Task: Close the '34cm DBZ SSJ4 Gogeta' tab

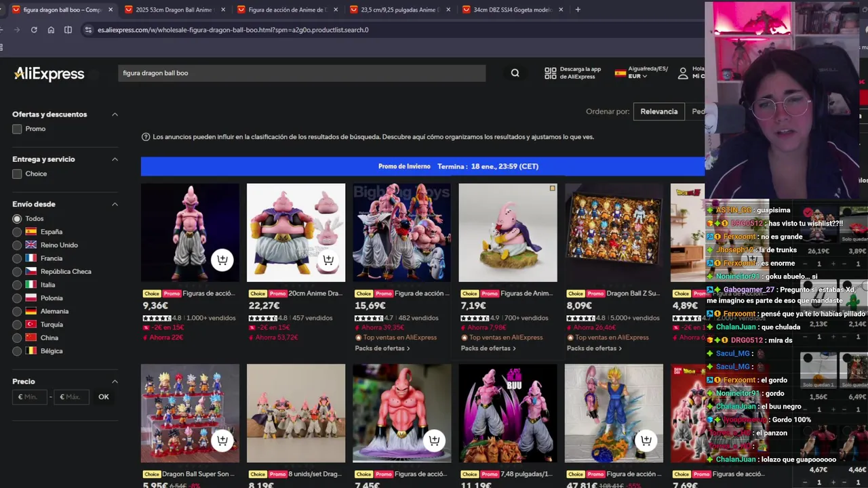Action: (561, 9)
